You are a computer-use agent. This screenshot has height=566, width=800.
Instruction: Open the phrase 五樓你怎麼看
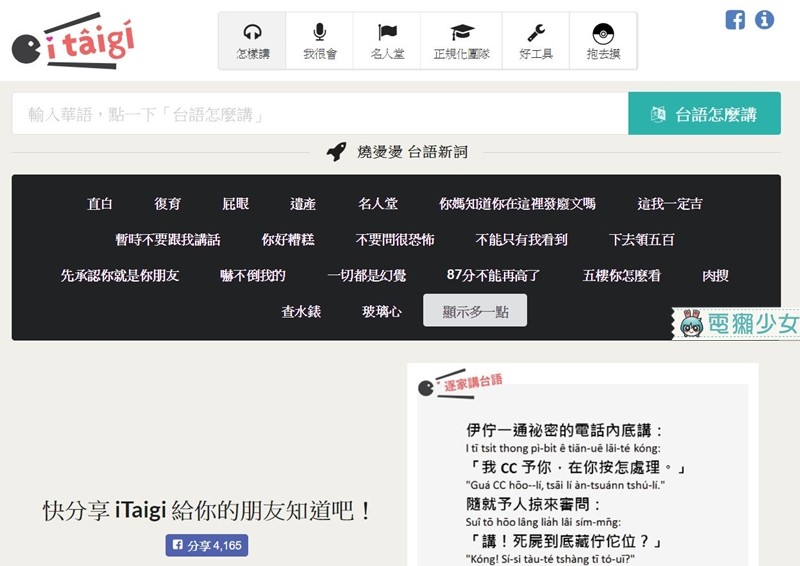tap(622, 276)
